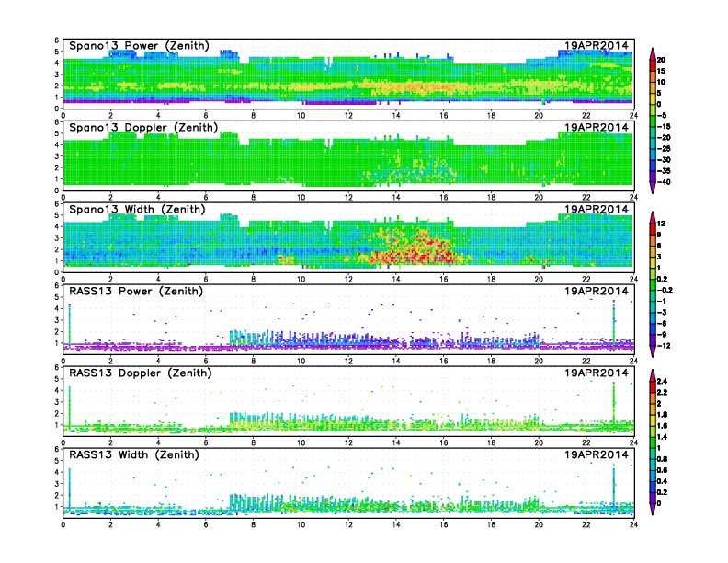728x563 pixels.
Task: Select the pink upper arrow tip of bottom colorbar
Action: [x=653, y=375]
